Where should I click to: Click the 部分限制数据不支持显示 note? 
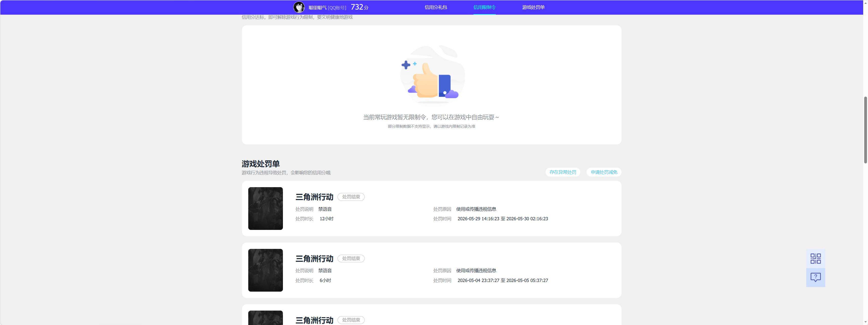point(431,126)
